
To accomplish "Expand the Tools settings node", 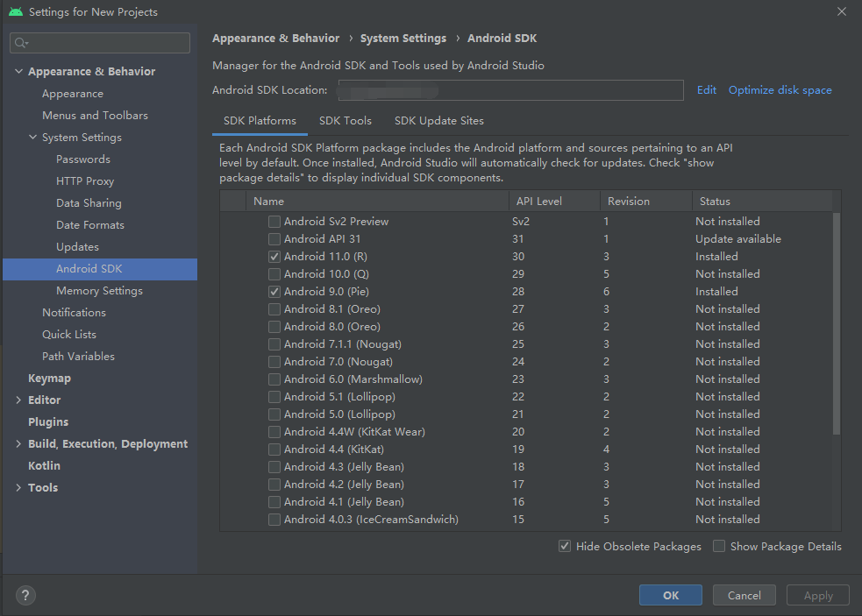I will (18, 487).
